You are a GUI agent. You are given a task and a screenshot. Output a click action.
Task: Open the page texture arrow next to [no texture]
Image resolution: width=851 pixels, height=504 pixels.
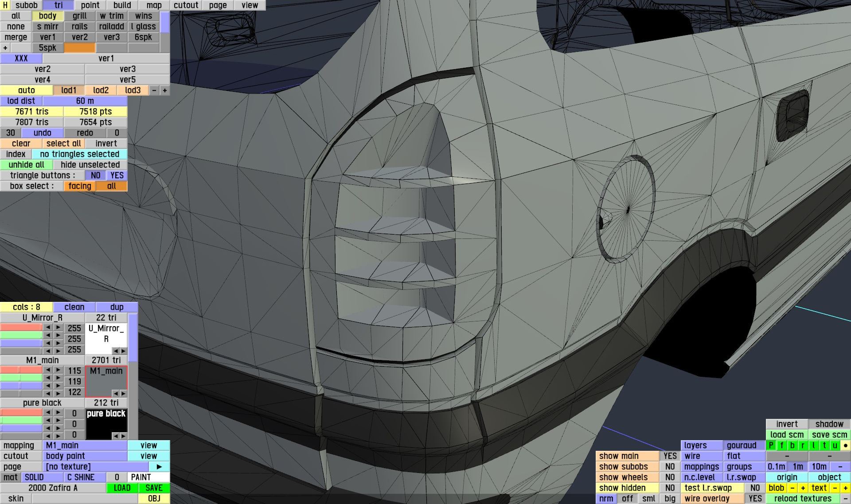coord(159,467)
